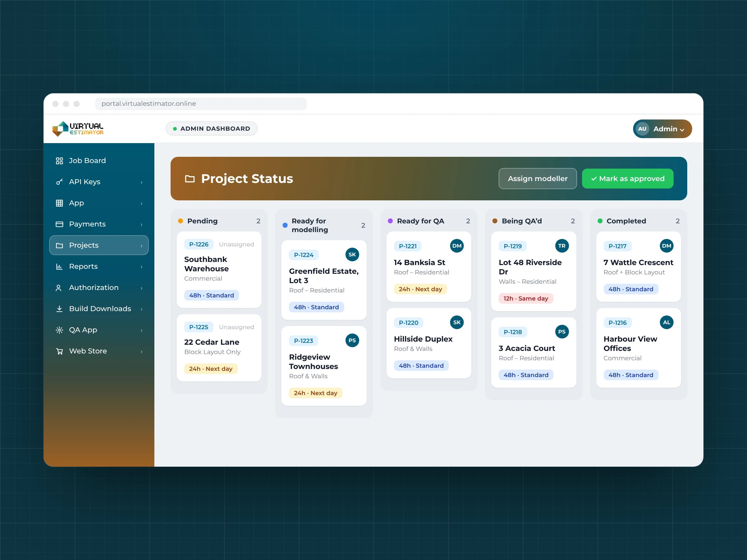Expand the App submenu chevron
Screen dimensions: 747x560
pyautogui.click(x=142, y=203)
